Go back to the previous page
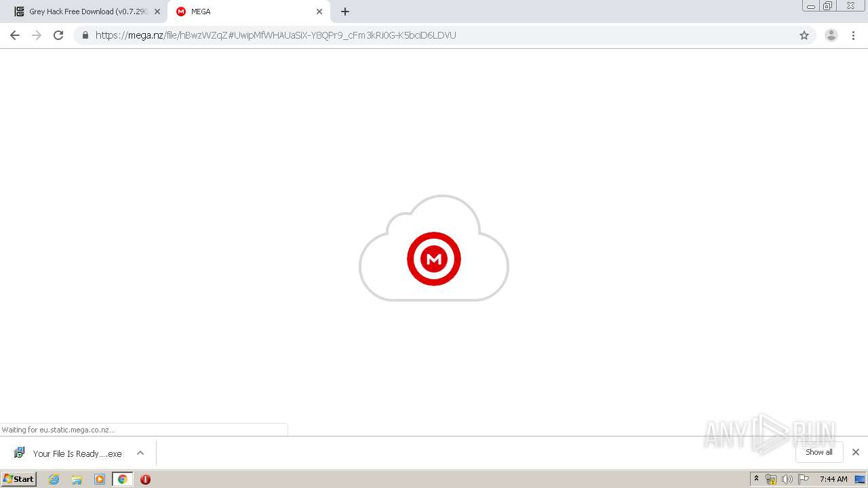This screenshot has width=868, height=488. click(15, 35)
